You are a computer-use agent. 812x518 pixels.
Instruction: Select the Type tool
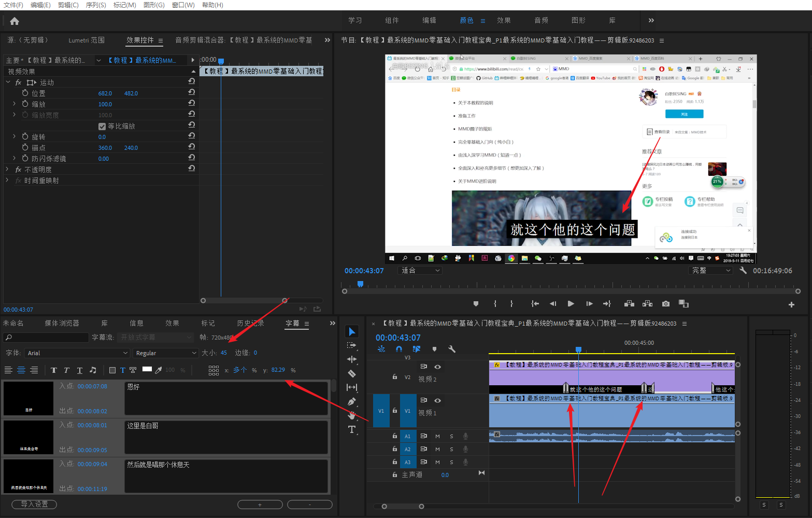point(352,429)
